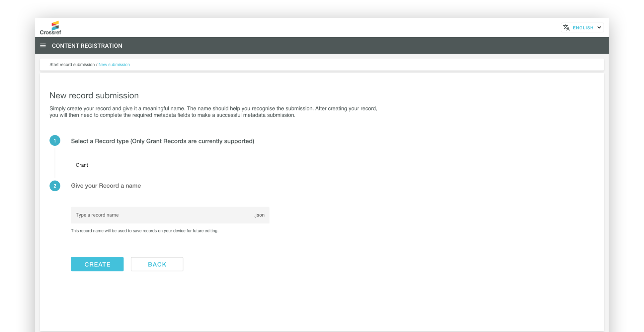
Task: Click the New record submission heading
Action: click(x=94, y=96)
